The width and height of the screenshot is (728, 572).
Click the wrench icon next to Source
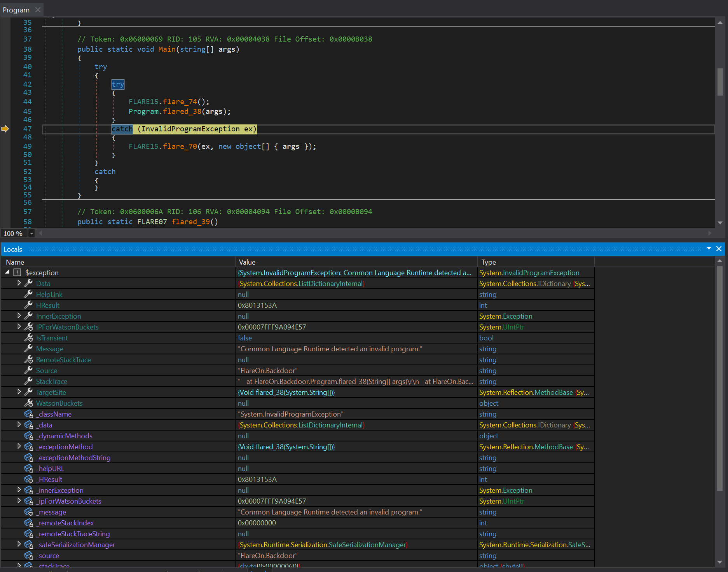click(x=28, y=370)
